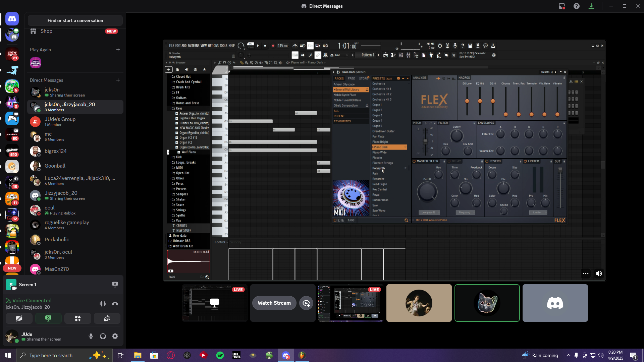Click the Discord help icon
The width and height of the screenshot is (644, 362).
(x=576, y=6)
